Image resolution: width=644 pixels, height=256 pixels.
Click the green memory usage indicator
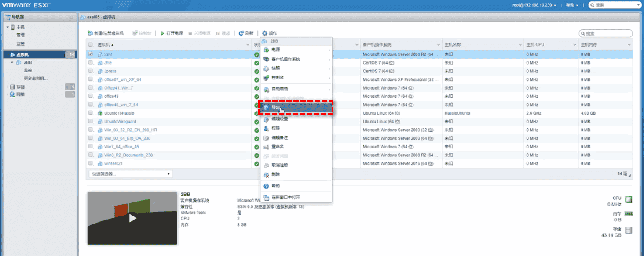point(629,214)
